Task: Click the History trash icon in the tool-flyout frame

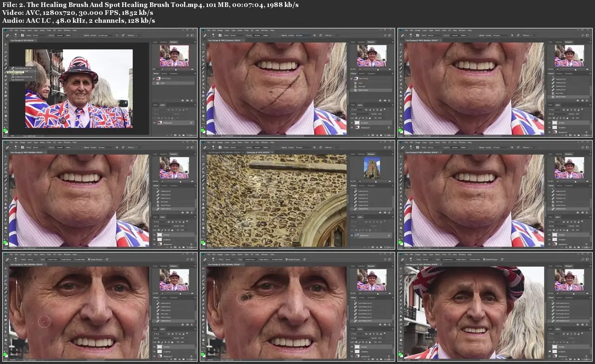Action: pyautogui.click(x=192, y=100)
